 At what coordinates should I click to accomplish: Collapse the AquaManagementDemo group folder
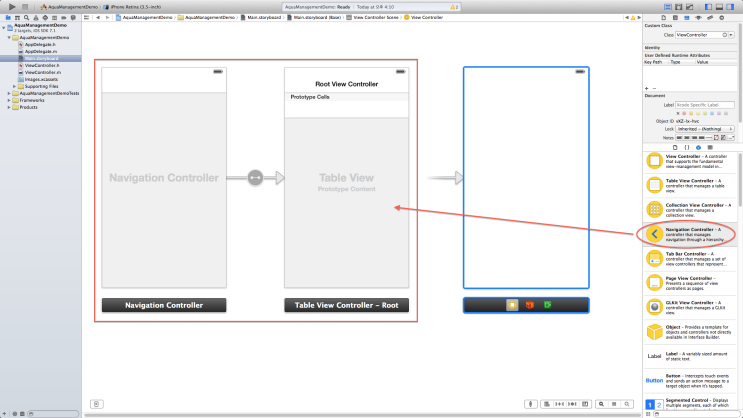pyautogui.click(x=9, y=37)
